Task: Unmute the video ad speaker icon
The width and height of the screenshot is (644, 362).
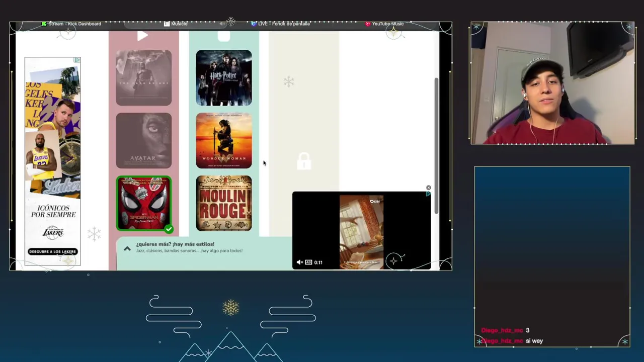Action: coord(300,262)
